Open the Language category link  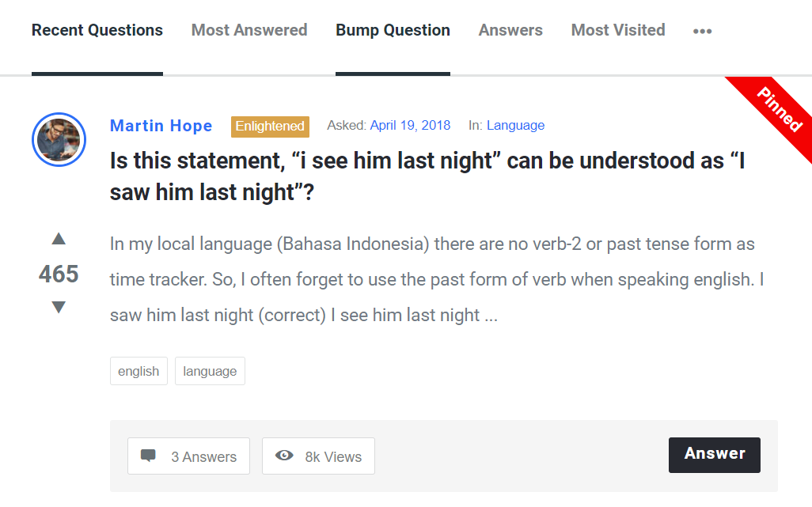pyautogui.click(x=515, y=125)
